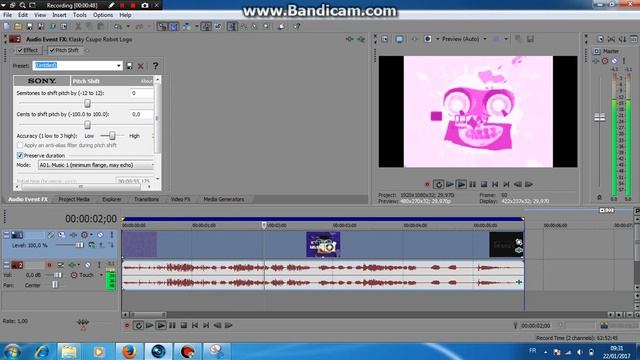
Task: Save the Pitch Shift preset icon
Action: click(129, 66)
